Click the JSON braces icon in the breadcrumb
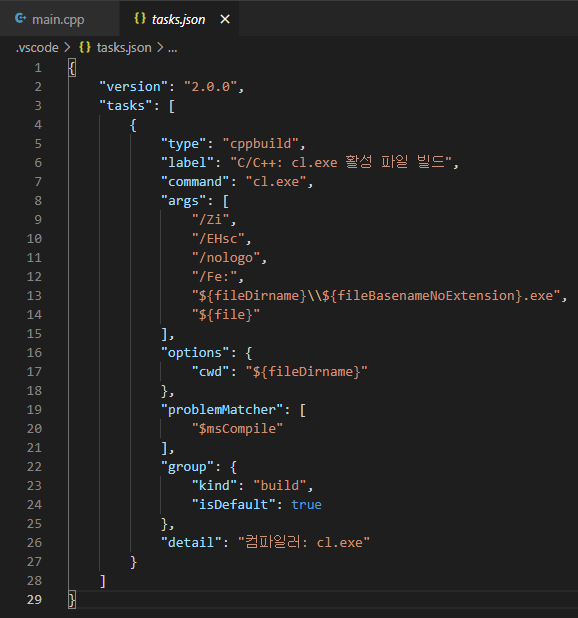Viewport: 578px width, 618px height. click(85, 48)
